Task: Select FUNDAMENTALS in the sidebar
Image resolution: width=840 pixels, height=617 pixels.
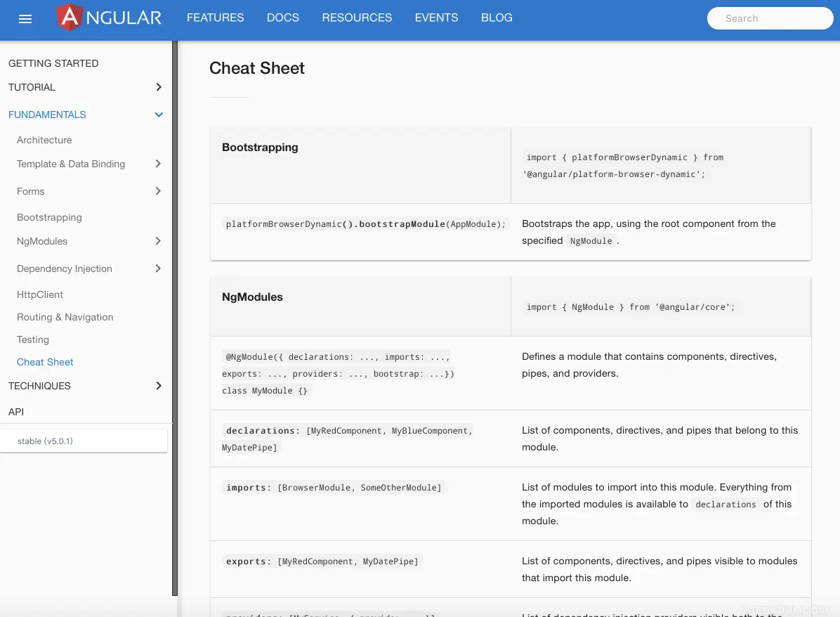Action: pos(47,115)
